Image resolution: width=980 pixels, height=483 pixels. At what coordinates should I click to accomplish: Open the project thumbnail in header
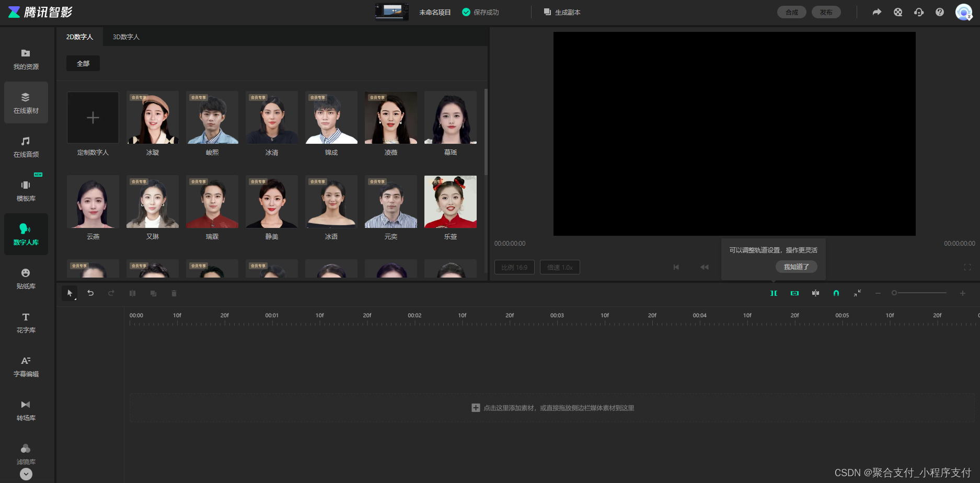click(392, 12)
